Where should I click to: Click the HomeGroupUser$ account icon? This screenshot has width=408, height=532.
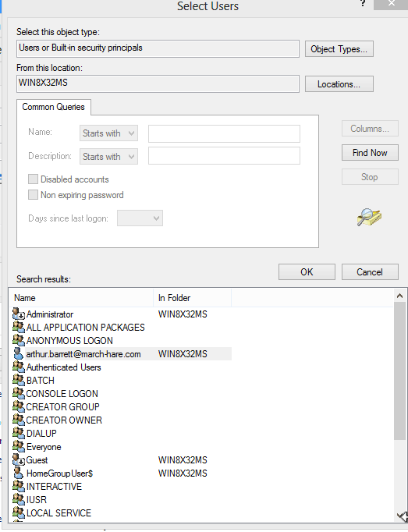tap(18, 473)
